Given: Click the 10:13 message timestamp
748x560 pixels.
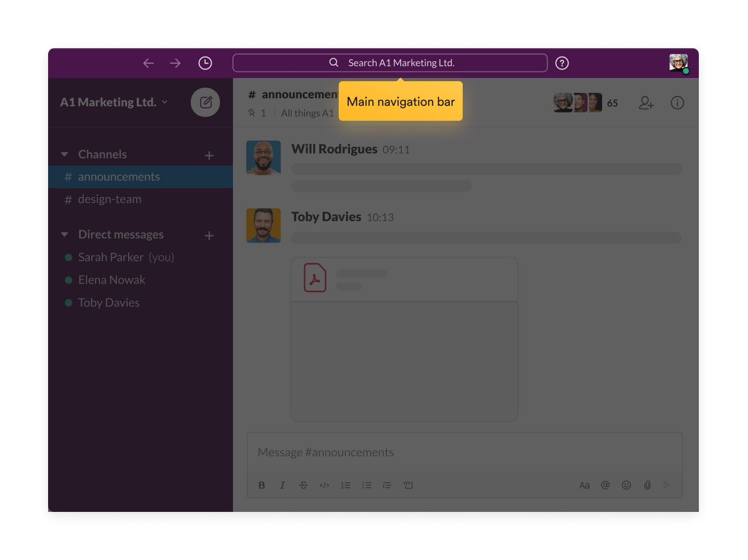Looking at the screenshot, I should point(380,218).
